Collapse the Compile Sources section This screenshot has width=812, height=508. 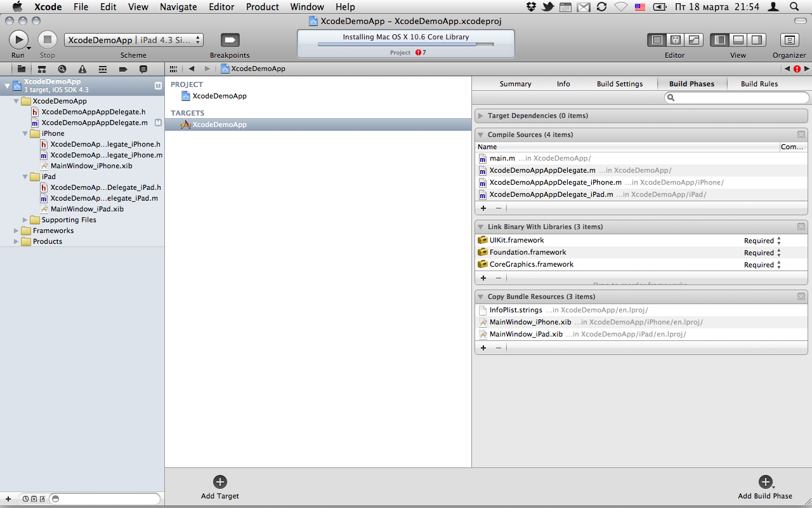click(481, 135)
